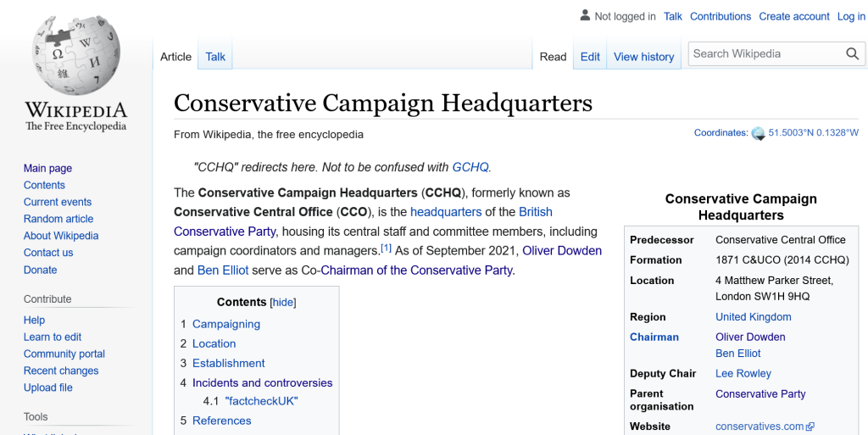Go to Main page in sidebar
This screenshot has width=868, height=435.
pyautogui.click(x=47, y=168)
